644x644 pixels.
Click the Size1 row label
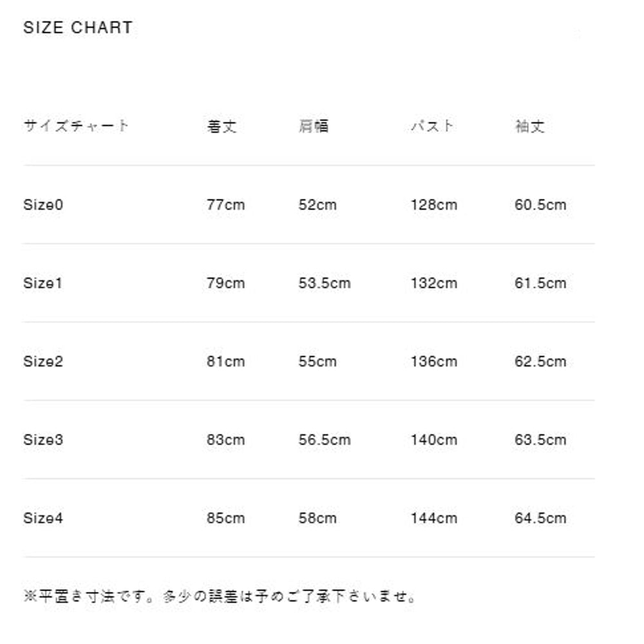coord(43,283)
